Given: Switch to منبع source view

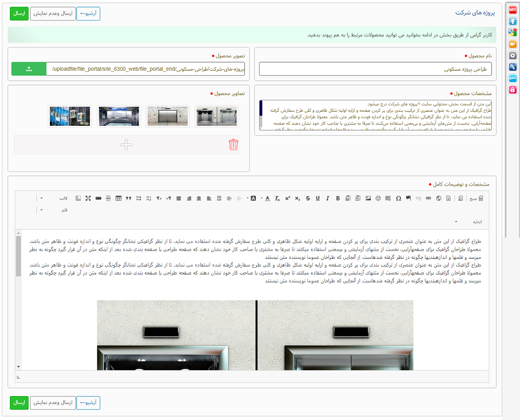Looking at the screenshot, I should coord(476,198).
